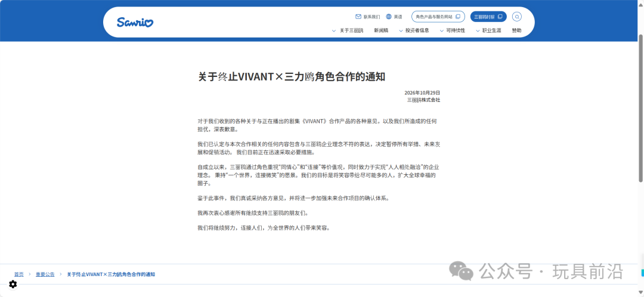Expand 可持续性 menu

coord(452,30)
